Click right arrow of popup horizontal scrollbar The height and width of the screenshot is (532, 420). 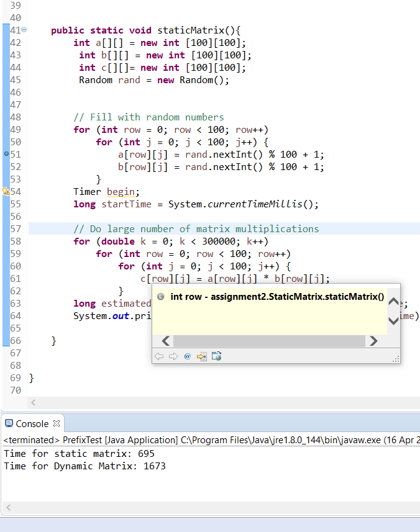click(373, 341)
